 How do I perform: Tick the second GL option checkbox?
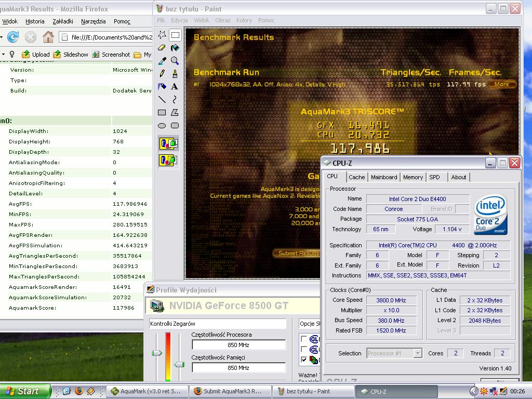[x=304, y=349]
